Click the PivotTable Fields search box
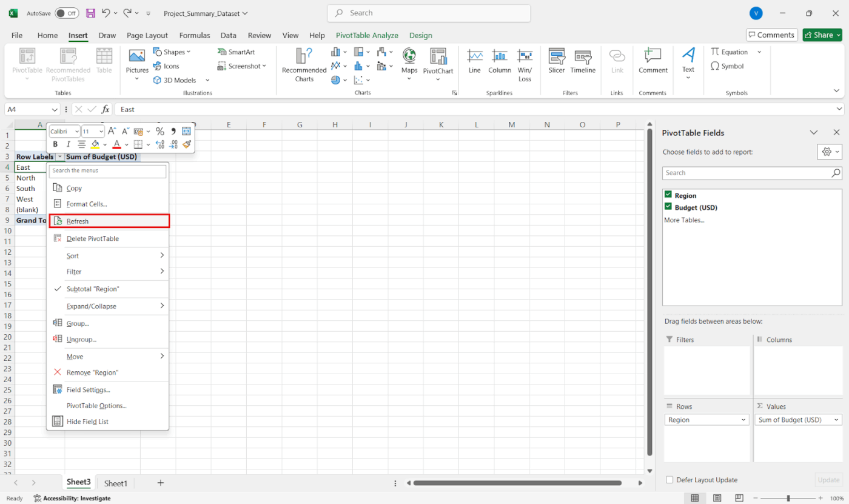Image resolution: width=849 pixels, height=504 pixels. click(x=746, y=173)
